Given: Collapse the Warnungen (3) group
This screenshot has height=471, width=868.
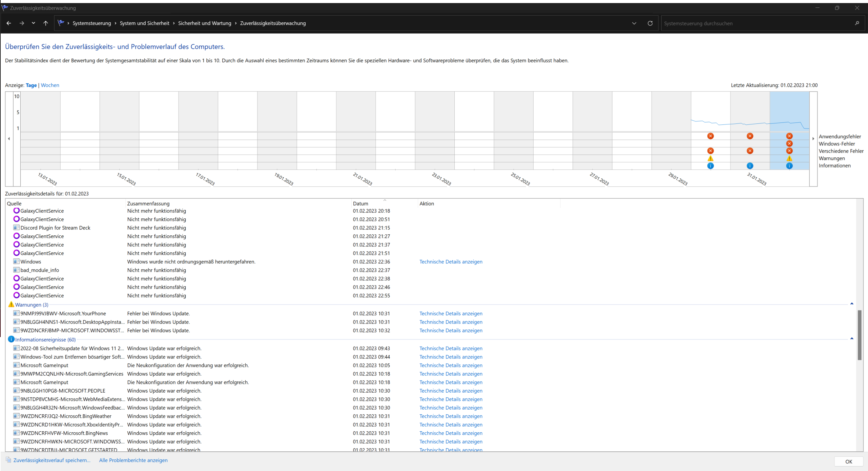Looking at the screenshot, I should tap(851, 304).
